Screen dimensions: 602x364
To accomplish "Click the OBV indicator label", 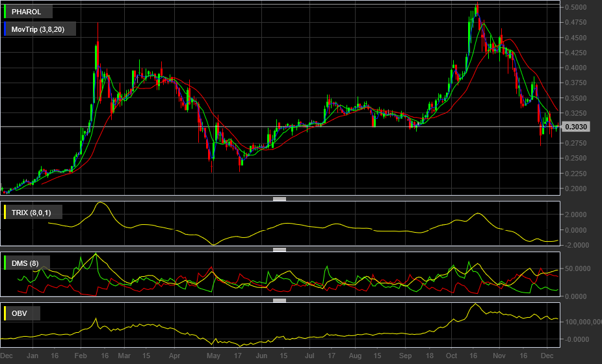I will tap(20, 313).
